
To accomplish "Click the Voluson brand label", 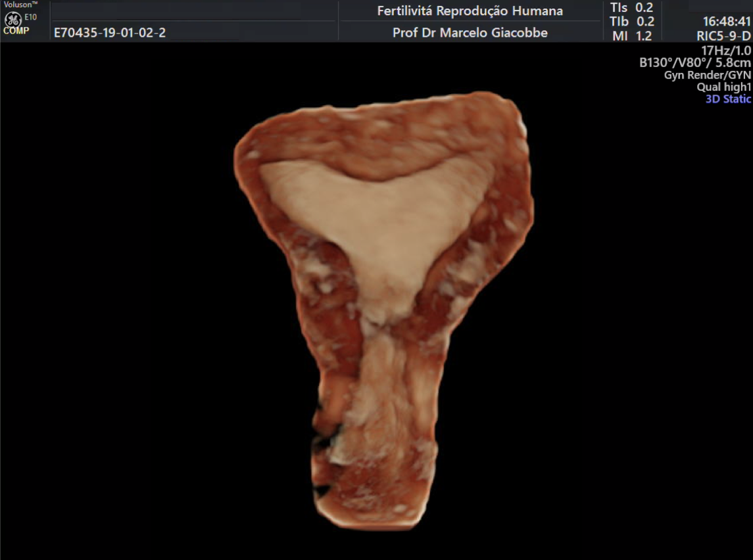I will [20, 4].
